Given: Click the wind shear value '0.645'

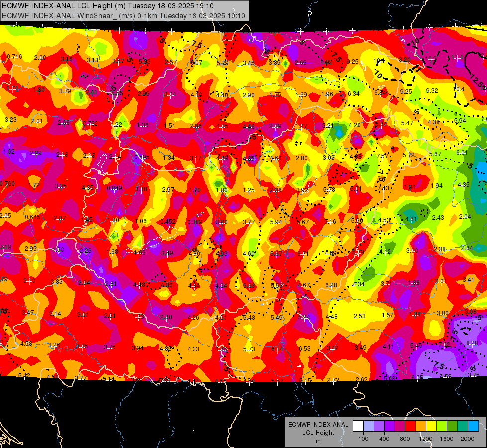Looking at the screenshot, I should coord(33,217).
